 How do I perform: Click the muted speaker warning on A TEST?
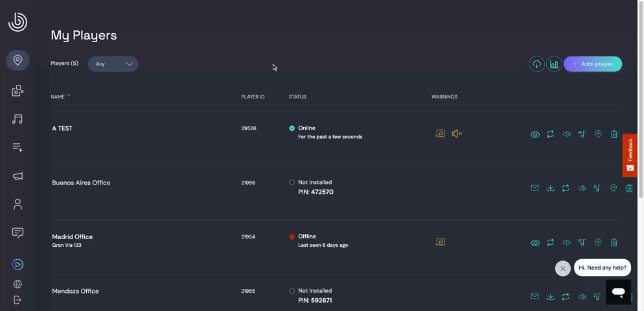coord(457,133)
